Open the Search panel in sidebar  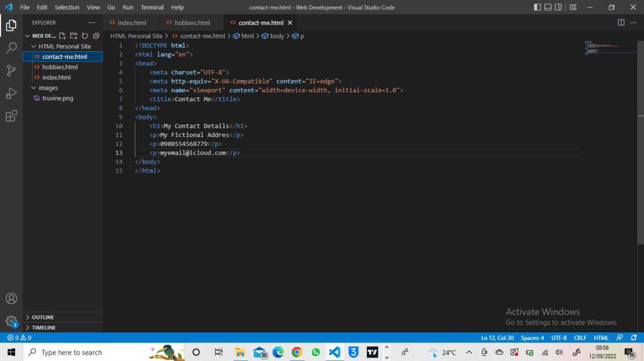point(11,48)
